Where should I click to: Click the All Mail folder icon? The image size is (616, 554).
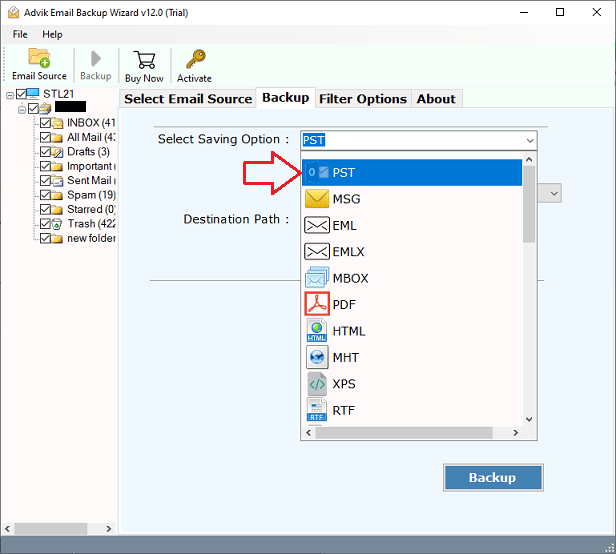point(57,138)
